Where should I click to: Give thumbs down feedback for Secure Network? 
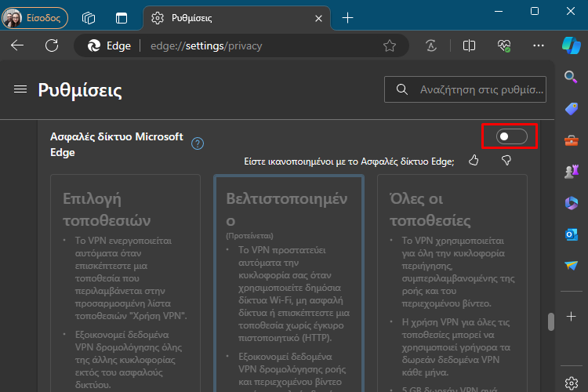[x=506, y=161]
